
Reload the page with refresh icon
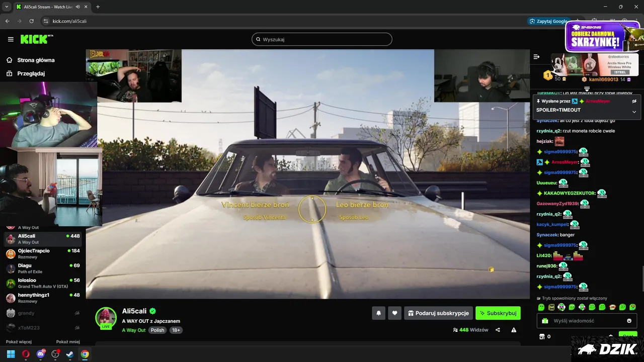coord(32,21)
